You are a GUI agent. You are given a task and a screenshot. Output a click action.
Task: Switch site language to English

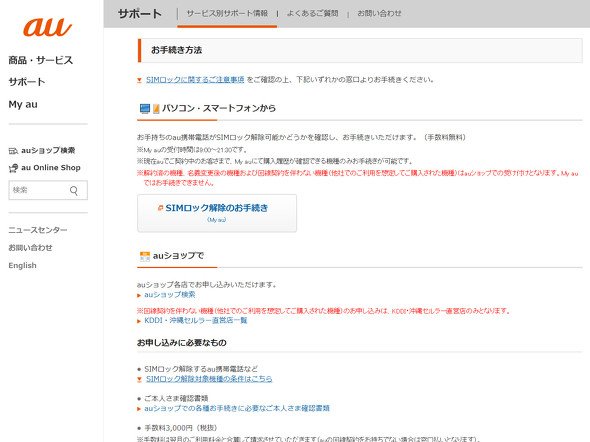[22, 265]
